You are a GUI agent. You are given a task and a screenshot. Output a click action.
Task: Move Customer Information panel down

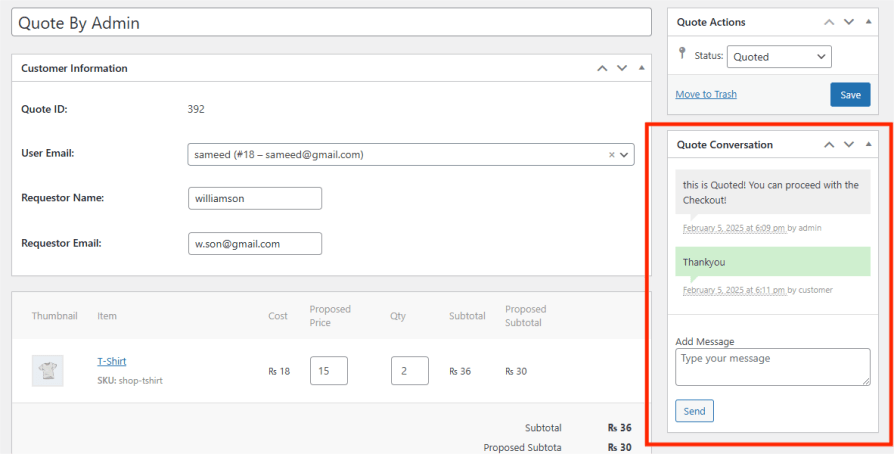coord(622,68)
